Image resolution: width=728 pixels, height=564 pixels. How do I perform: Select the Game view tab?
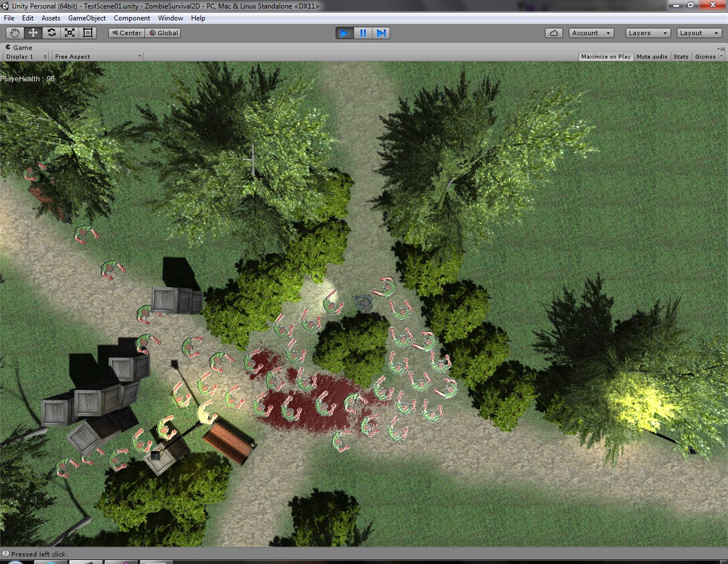pyautogui.click(x=19, y=48)
